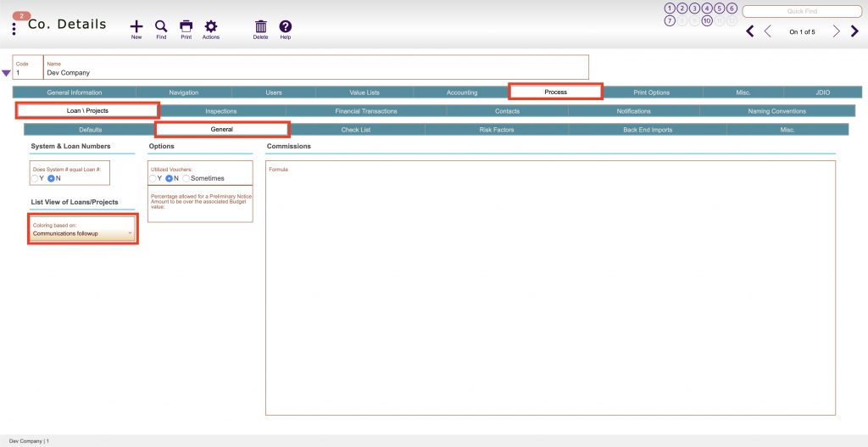Set System # equals Loan # to N
Viewport: 868px width, 447px height.
coord(51,178)
